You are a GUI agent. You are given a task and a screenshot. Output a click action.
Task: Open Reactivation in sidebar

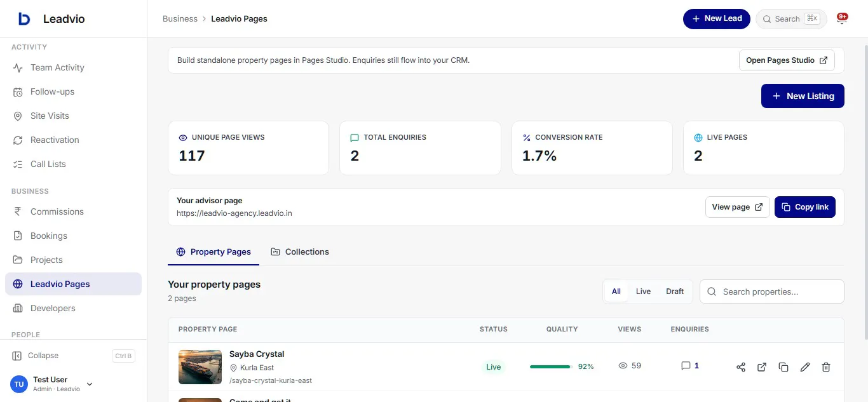tap(73, 140)
